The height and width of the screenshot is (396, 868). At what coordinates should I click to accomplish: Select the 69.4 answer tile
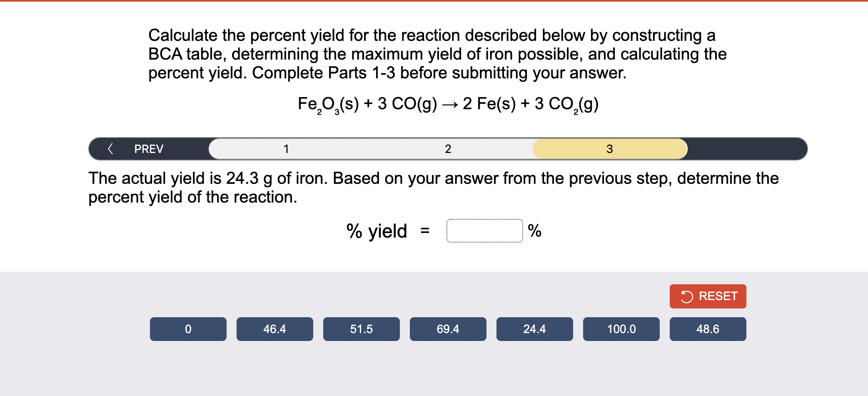pos(448,329)
